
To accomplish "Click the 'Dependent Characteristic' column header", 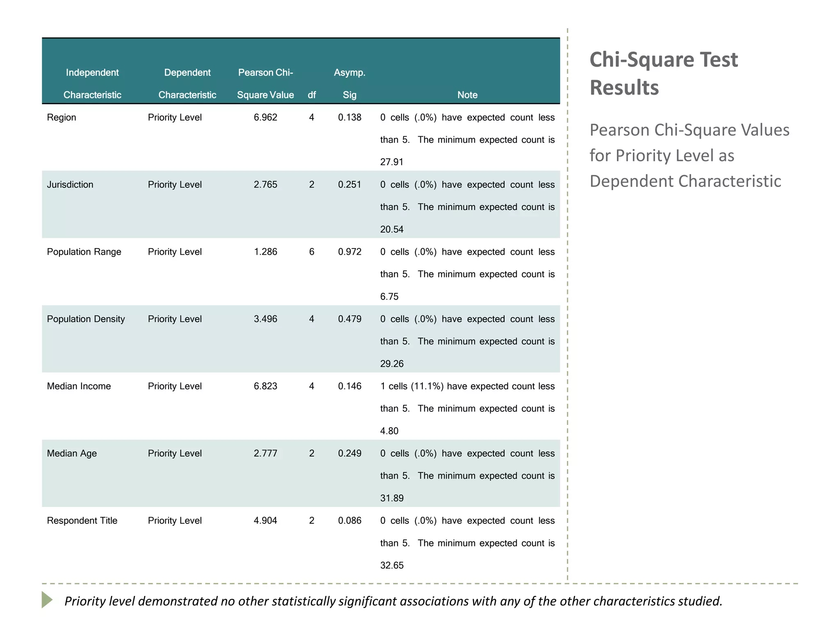I will pyautogui.click(x=187, y=84).
